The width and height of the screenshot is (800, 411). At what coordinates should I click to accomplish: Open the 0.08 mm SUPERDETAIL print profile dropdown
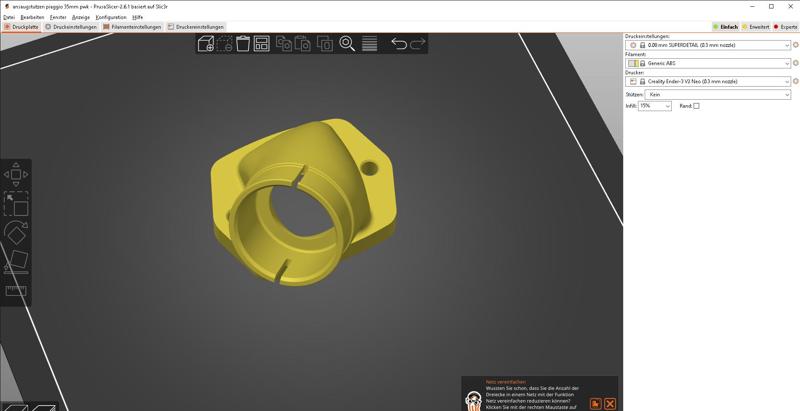(708, 45)
